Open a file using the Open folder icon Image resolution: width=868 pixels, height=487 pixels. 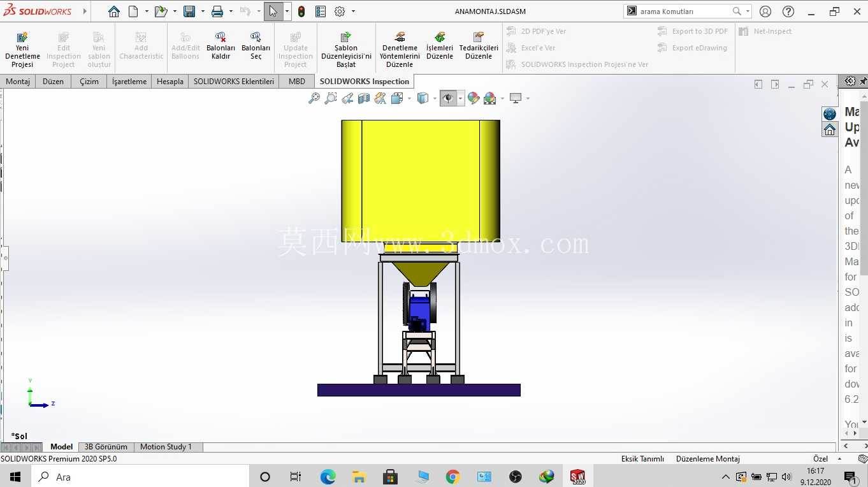161,11
